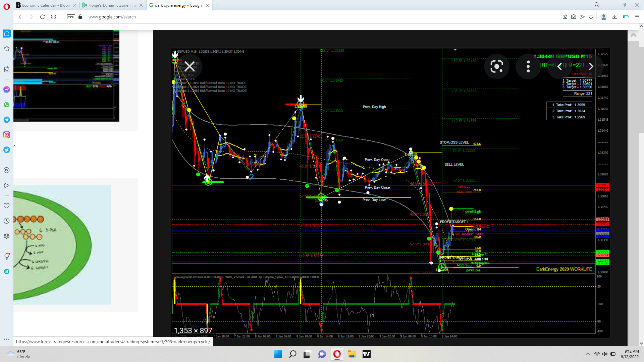Viewport: 644px width, 362px height.
Task: Open Messenger in the Opera sidebar
Action: point(7,89)
